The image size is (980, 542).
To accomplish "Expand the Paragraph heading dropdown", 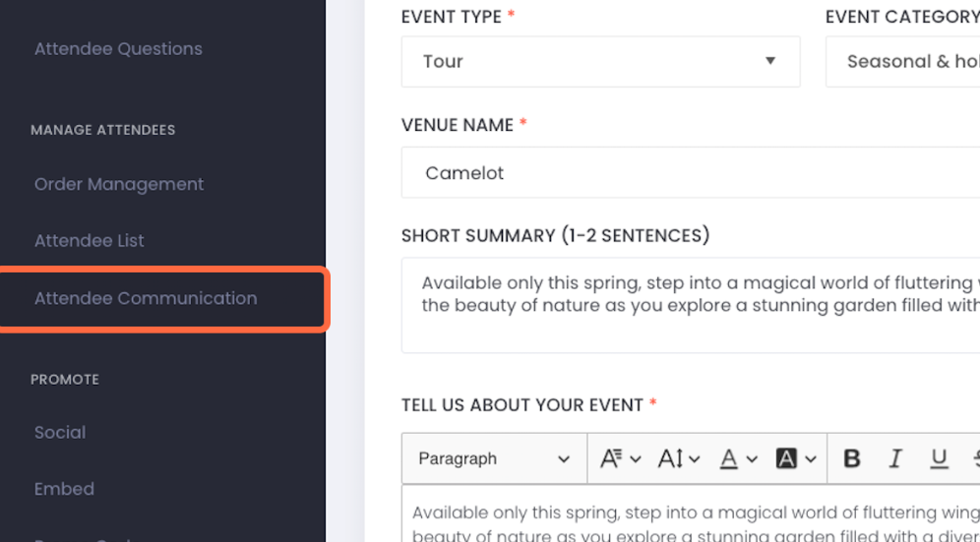I will point(494,458).
